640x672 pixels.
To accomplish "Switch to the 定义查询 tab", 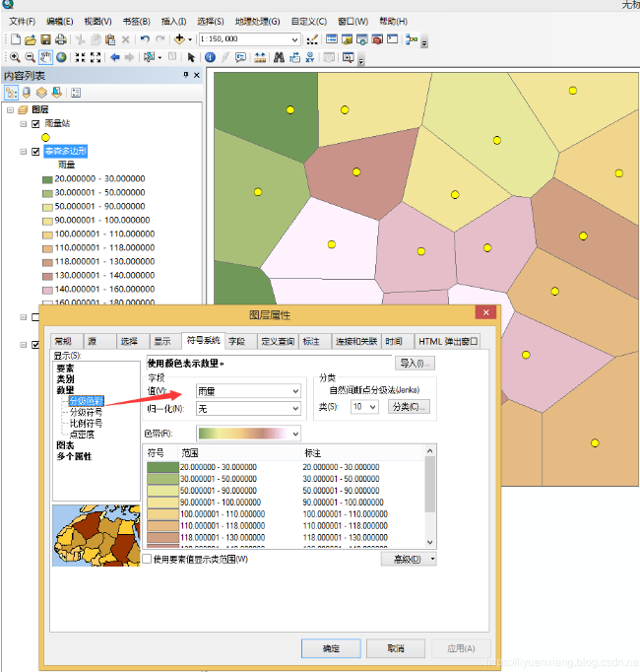I will click(278, 341).
